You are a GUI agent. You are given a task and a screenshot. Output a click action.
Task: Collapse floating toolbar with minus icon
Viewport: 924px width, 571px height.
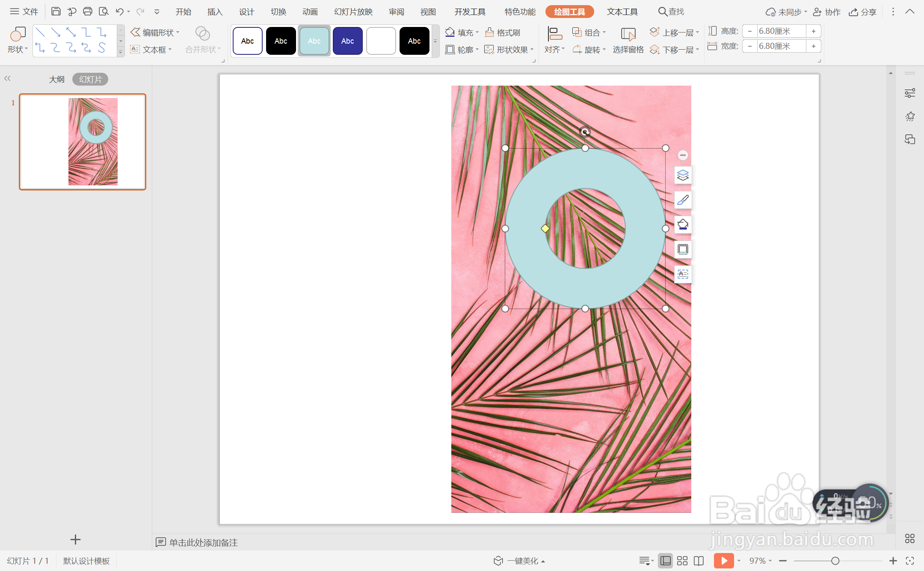pos(683,155)
